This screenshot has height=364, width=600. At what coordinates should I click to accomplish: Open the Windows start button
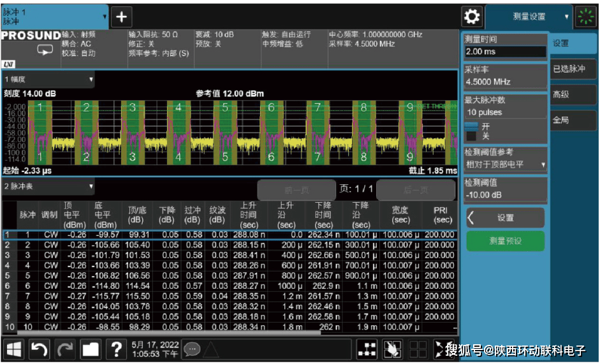(x=14, y=349)
